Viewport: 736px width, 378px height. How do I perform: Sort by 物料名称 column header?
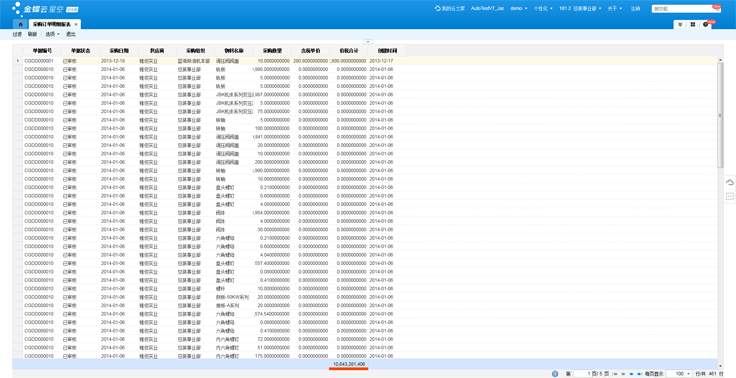[x=233, y=50]
